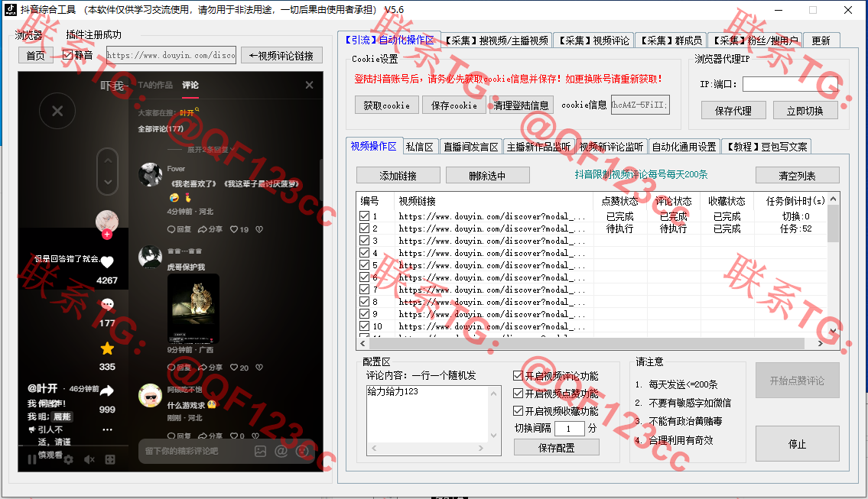Switch to 【采集】视频评论 tab
The width and height of the screenshot is (868, 499).
click(594, 41)
